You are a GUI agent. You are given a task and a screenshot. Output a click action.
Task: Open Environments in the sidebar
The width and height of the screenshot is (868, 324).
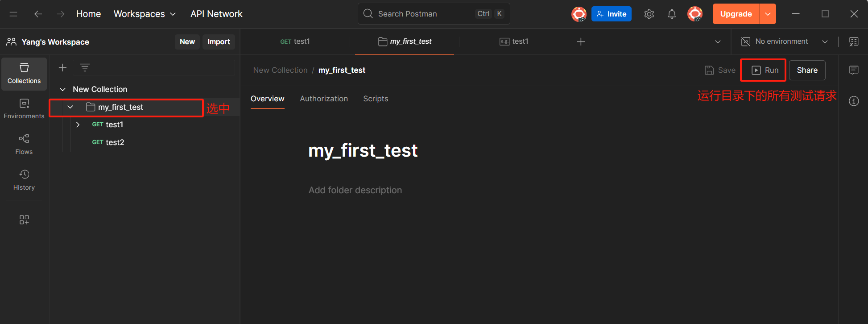(x=24, y=109)
